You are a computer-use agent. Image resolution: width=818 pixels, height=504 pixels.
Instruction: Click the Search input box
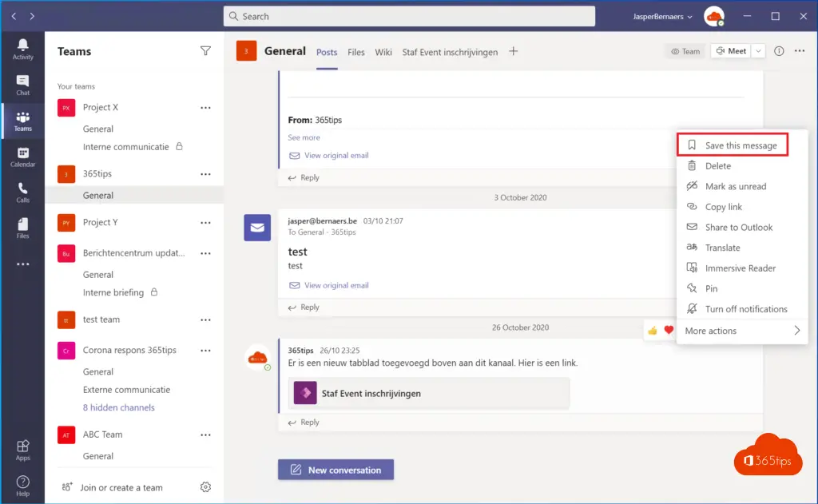click(x=409, y=16)
